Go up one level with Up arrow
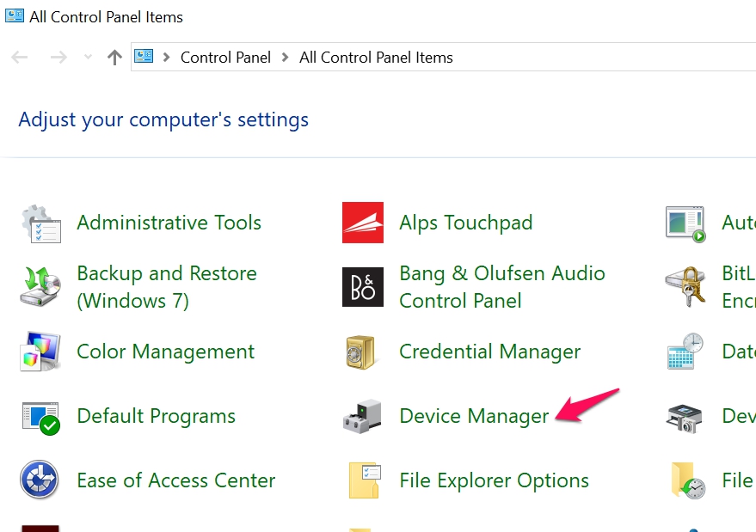This screenshot has height=532, width=756. click(x=114, y=58)
